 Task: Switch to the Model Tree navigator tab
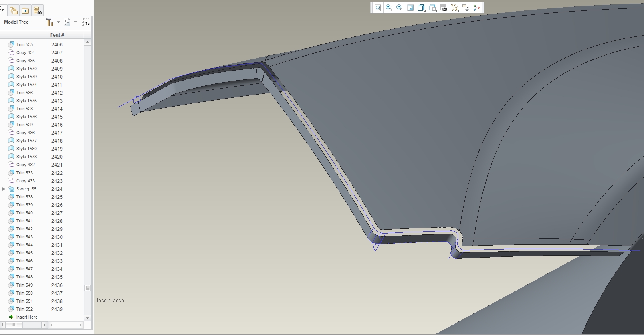click(2, 10)
